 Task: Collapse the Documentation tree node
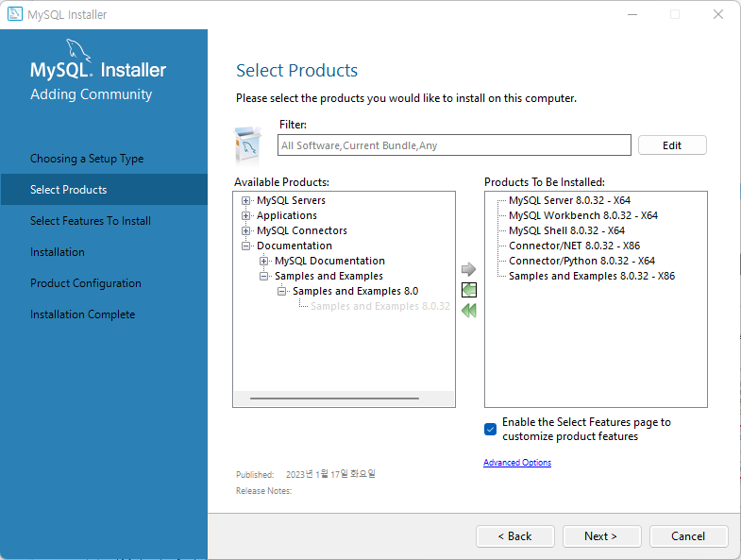pyautogui.click(x=245, y=246)
